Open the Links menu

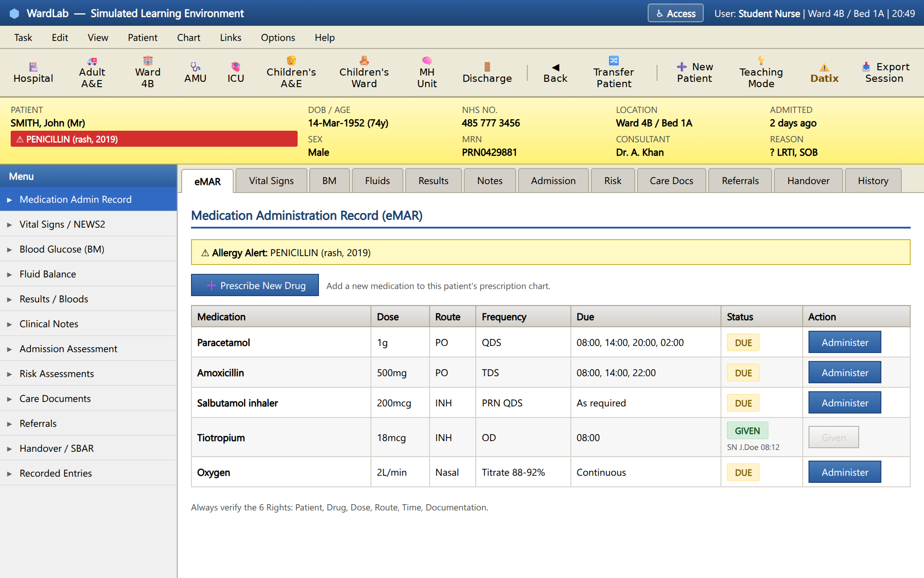coord(231,37)
